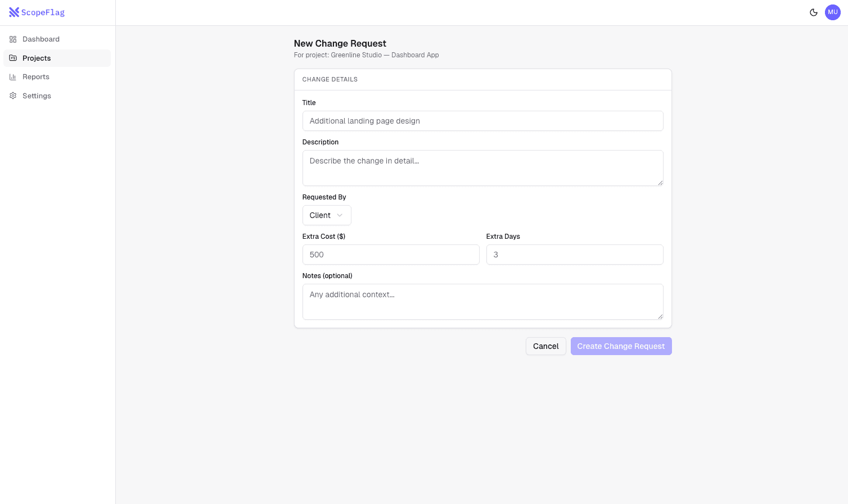The height and width of the screenshot is (504, 848).
Task: Toggle dark mode with the moon icon
Action: click(x=814, y=12)
